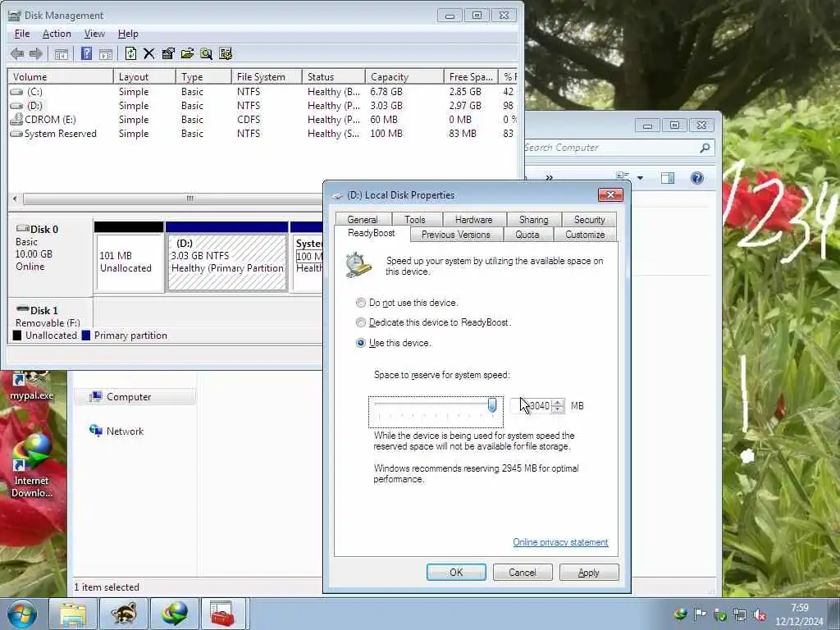Select the (C:) volume row
The width and height of the screenshot is (840, 630).
(x=262, y=92)
